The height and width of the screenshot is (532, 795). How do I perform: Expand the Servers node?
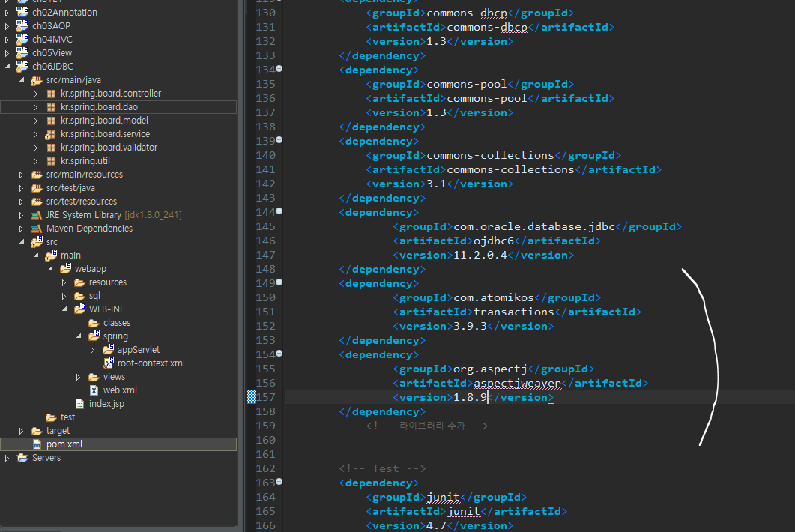[x=7, y=458]
